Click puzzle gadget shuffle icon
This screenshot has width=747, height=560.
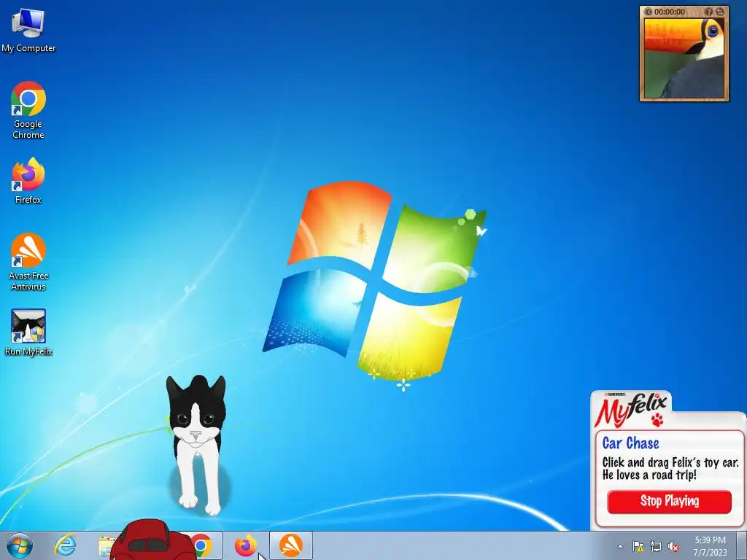point(720,12)
